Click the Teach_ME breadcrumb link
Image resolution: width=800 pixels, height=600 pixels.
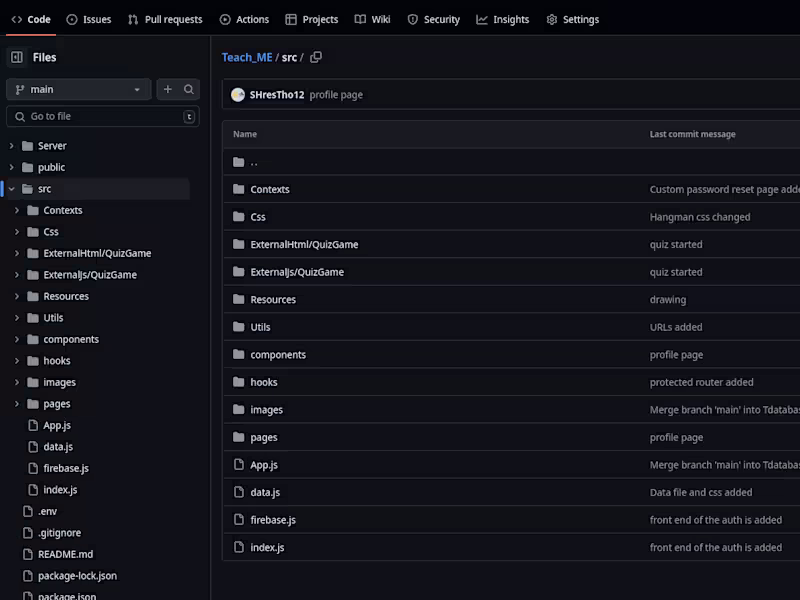click(x=247, y=57)
